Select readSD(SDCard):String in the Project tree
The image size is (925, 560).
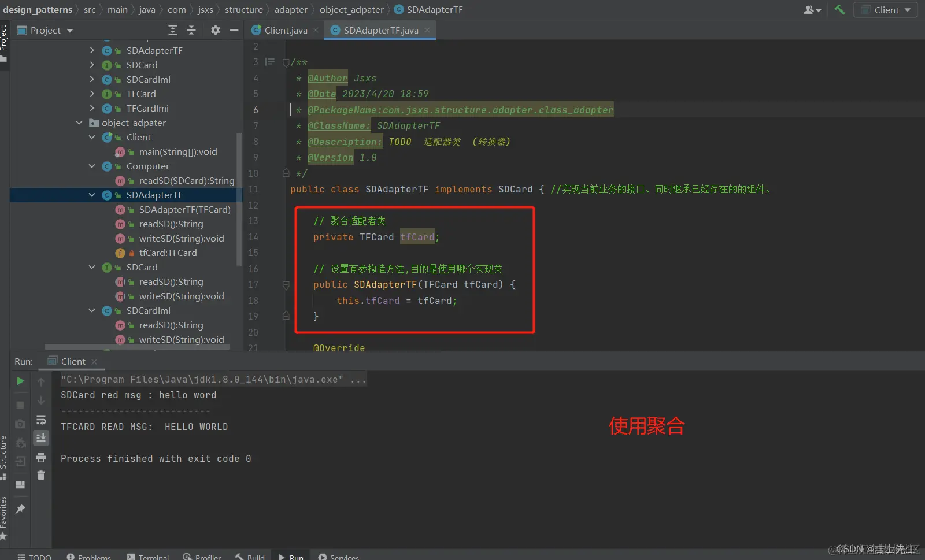click(186, 180)
